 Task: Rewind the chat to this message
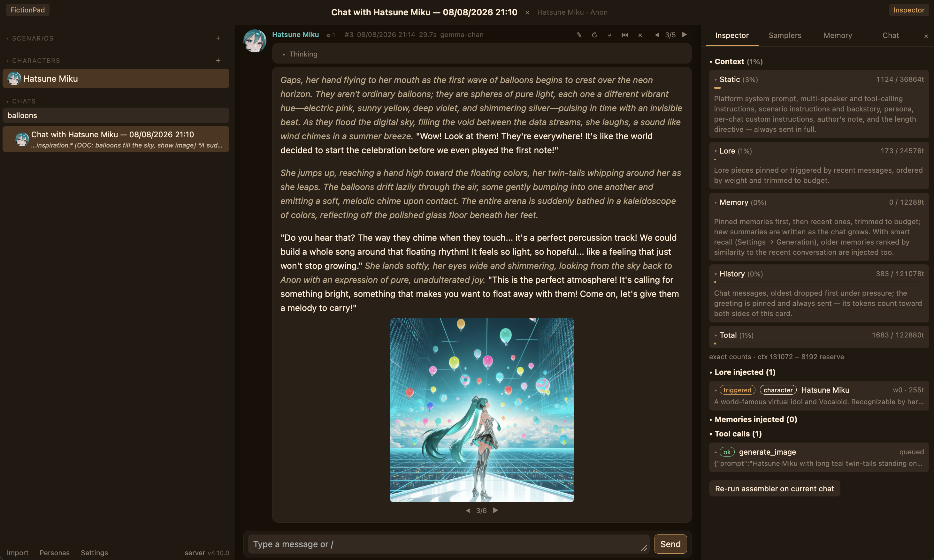click(x=625, y=35)
